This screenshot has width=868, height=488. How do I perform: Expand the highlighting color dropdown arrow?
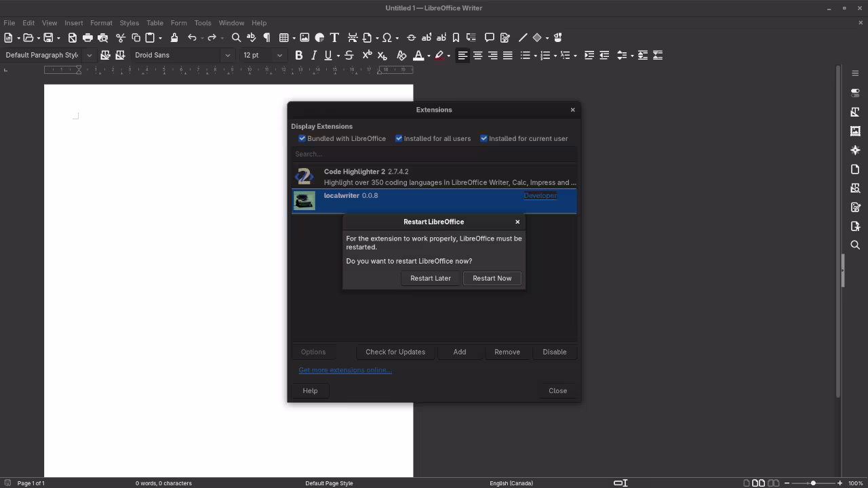click(x=449, y=55)
